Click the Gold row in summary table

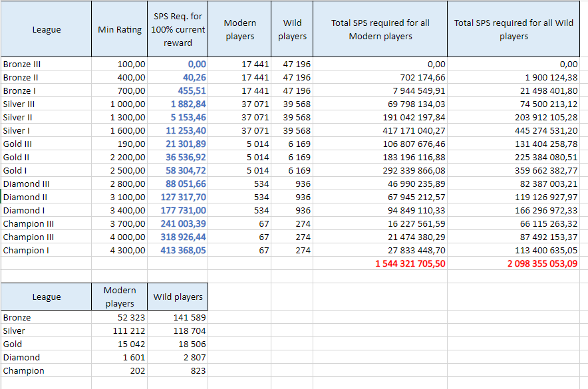click(104, 344)
